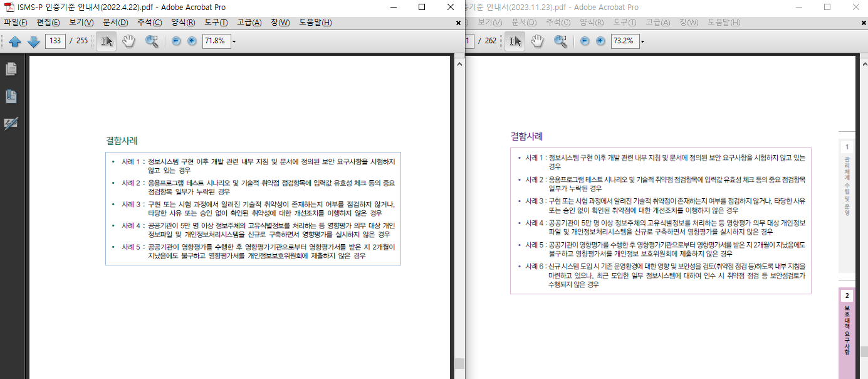Toggle the Bookmarks panel visibility
The image size is (868, 379).
pos(11,96)
